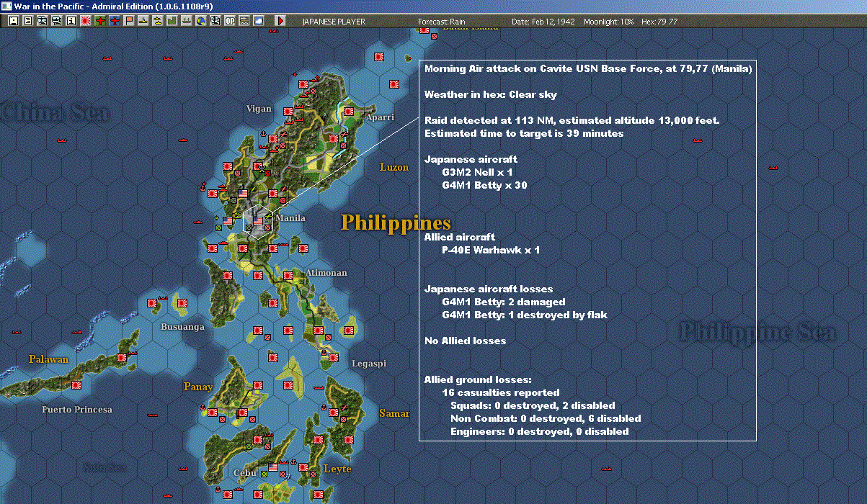Click the Luzon map label
The width and height of the screenshot is (867, 504).
[394, 167]
